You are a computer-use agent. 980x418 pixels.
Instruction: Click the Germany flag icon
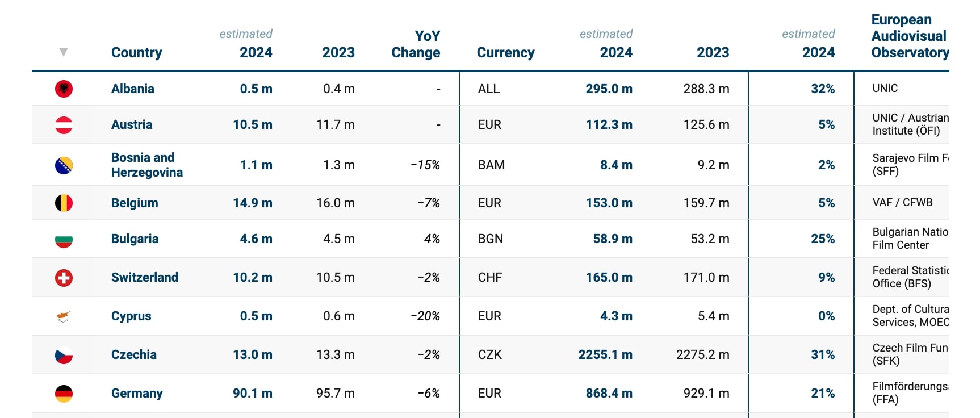click(x=64, y=394)
